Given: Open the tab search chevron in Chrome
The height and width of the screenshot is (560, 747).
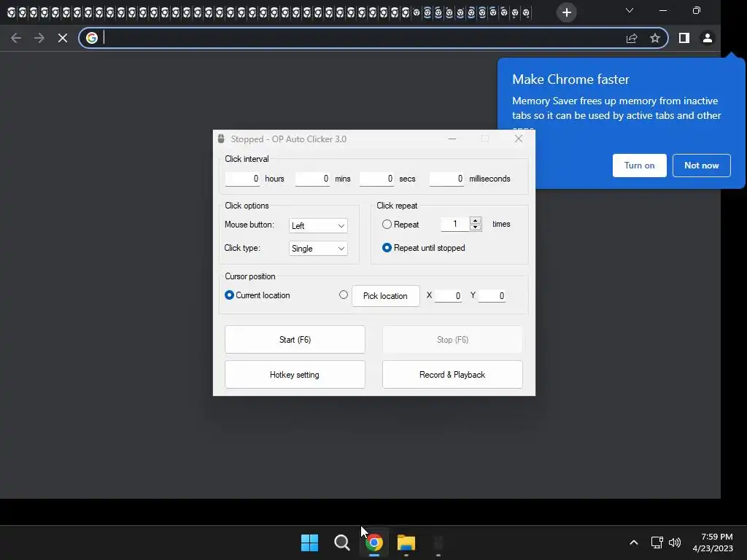Looking at the screenshot, I should pyautogui.click(x=630, y=10).
